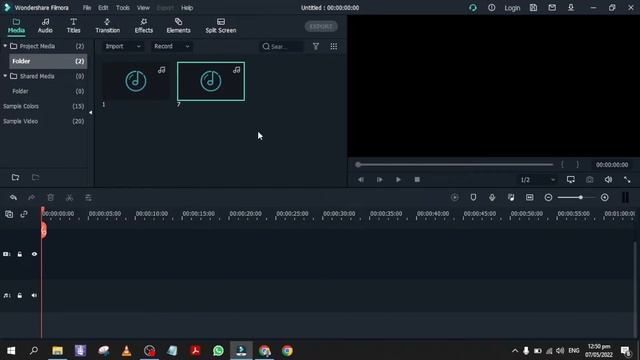Click the render preview icon
This screenshot has width=640, height=360.
pyautogui.click(x=454, y=198)
